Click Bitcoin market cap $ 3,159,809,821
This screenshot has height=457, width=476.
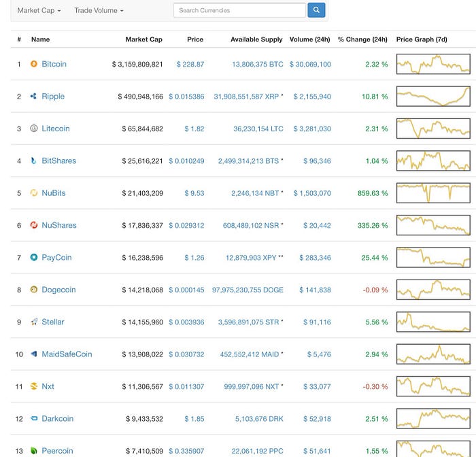tap(137, 65)
